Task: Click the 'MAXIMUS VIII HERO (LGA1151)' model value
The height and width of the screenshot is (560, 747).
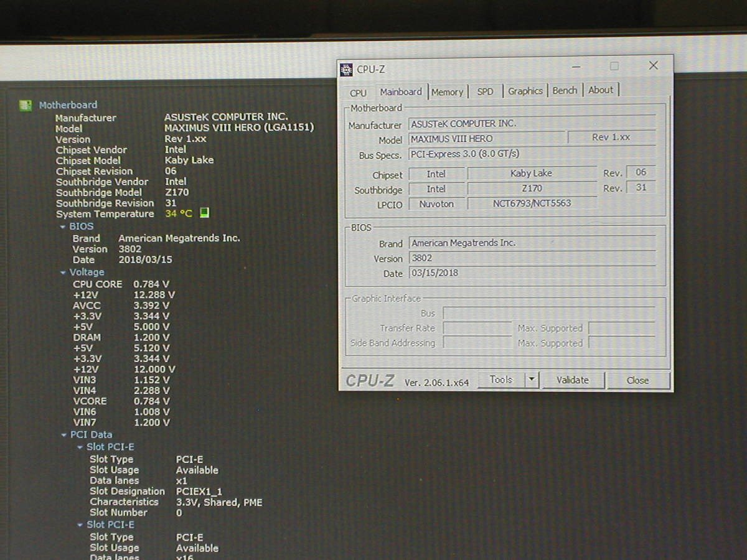Action: pos(239,128)
